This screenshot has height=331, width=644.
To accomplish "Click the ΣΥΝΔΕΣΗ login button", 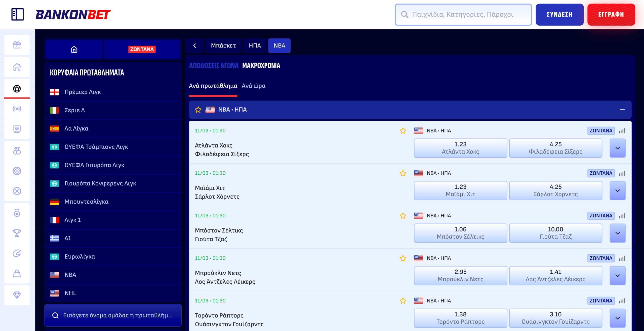I will [559, 15].
